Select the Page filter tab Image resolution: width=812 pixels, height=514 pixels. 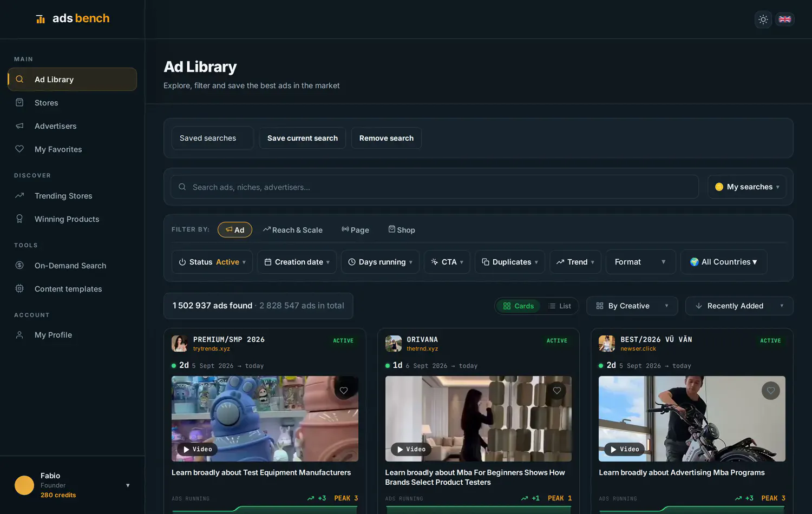coord(355,230)
